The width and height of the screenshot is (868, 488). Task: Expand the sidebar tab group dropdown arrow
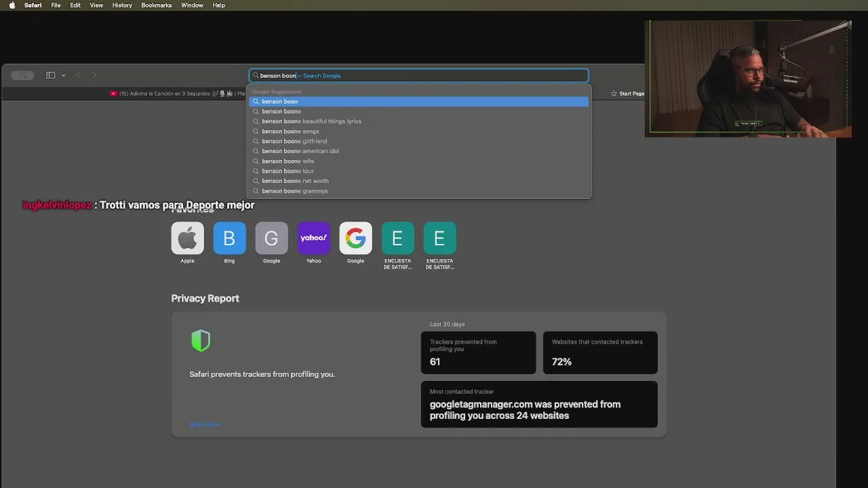pos(63,75)
